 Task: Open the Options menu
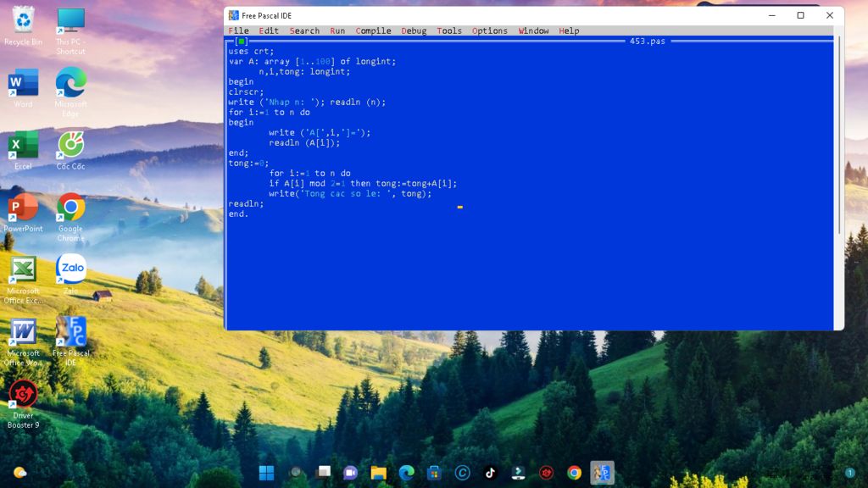point(489,31)
